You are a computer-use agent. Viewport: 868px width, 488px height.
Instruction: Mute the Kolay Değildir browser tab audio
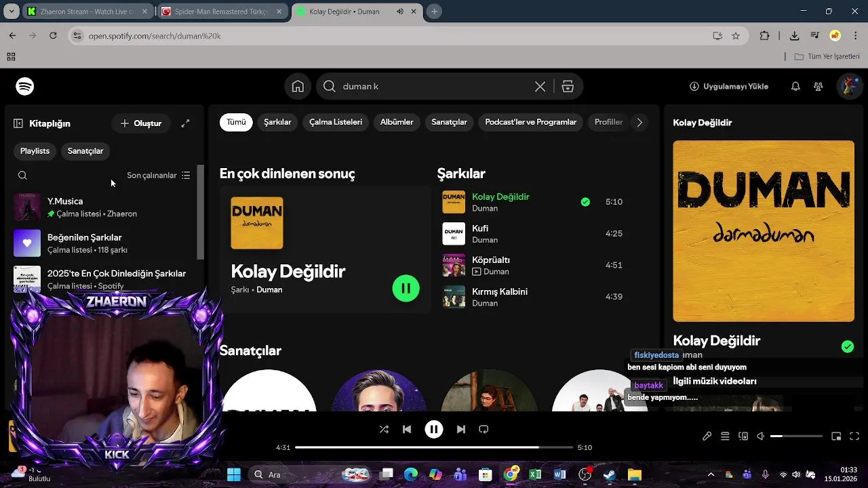click(x=400, y=12)
